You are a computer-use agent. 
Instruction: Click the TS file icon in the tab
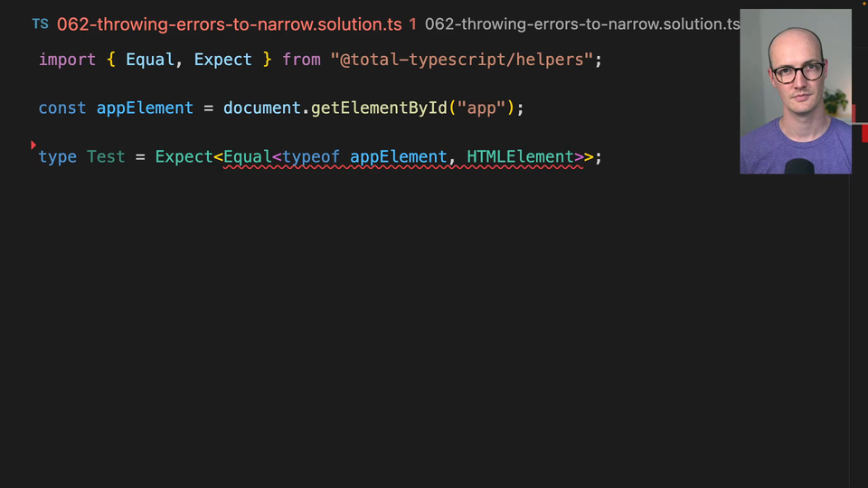pos(40,24)
